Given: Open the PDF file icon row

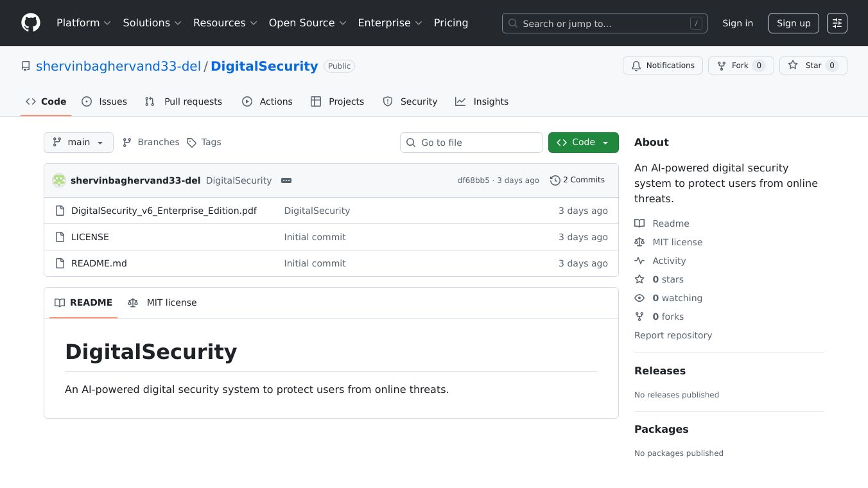Looking at the screenshot, I should pyautogui.click(x=60, y=211).
